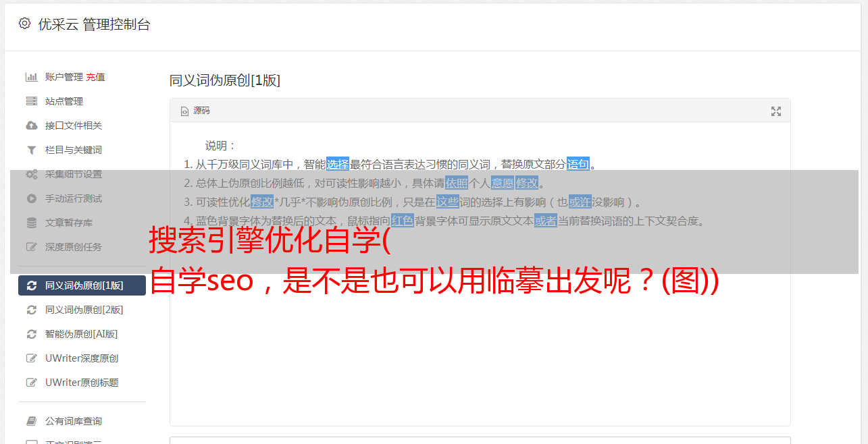Click the highlighted word 依照 in line two

click(x=457, y=183)
